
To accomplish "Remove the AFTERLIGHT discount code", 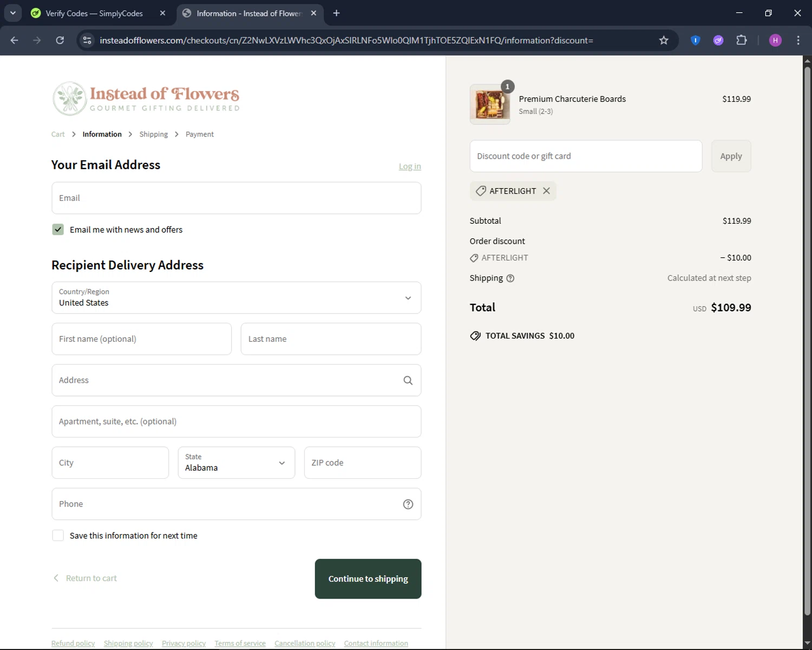I will pos(546,191).
